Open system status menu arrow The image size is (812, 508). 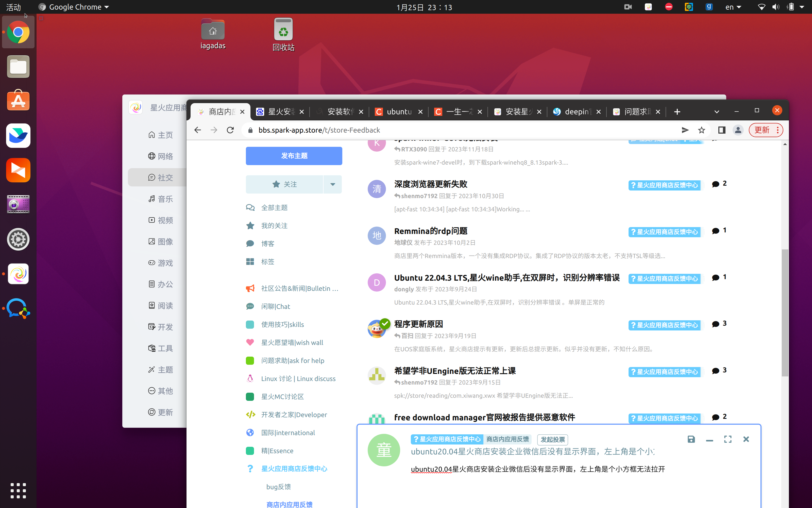pyautogui.click(x=802, y=7)
